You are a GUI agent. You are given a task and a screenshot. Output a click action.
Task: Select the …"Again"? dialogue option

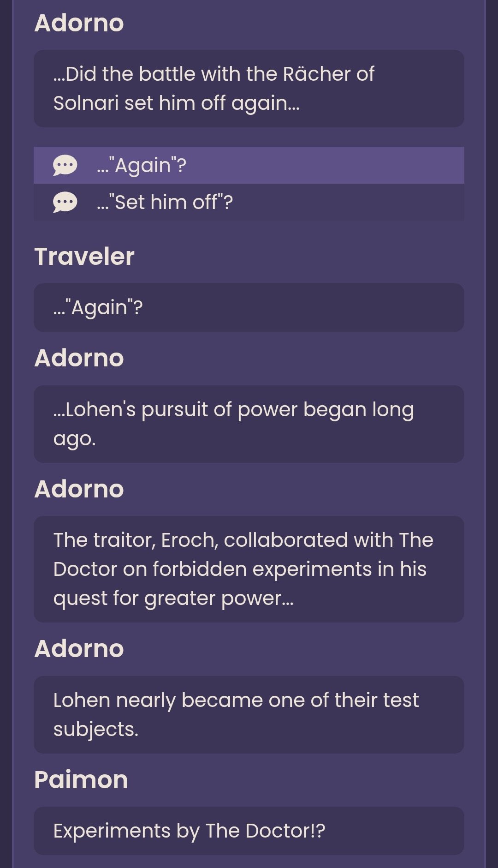[x=249, y=165]
